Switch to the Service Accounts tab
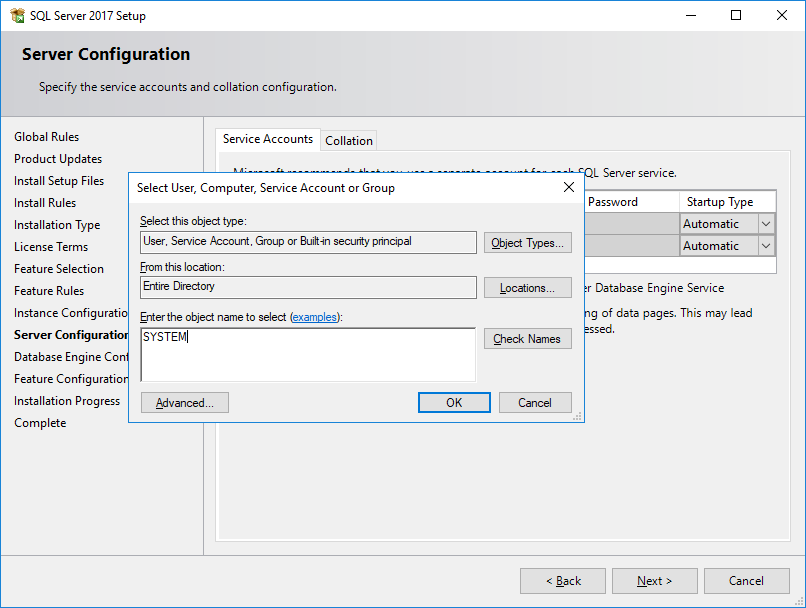 (x=268, y=139)
